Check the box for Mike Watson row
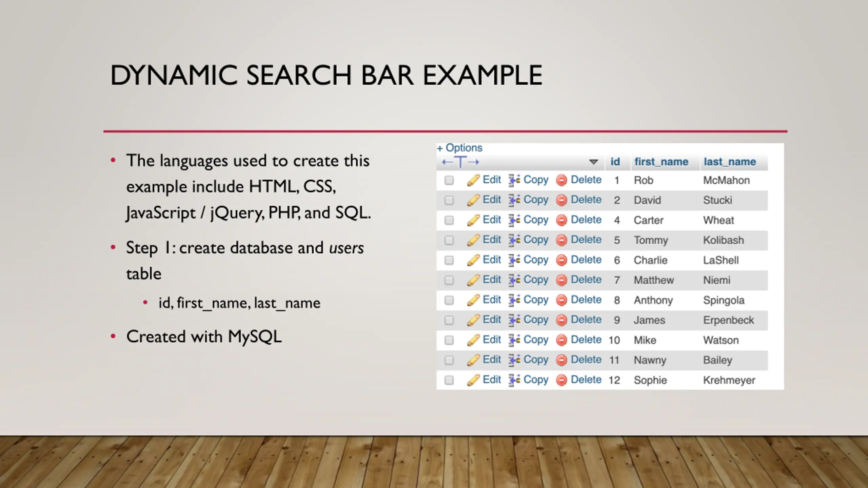 pyautogui.click(x=449, y=340)
